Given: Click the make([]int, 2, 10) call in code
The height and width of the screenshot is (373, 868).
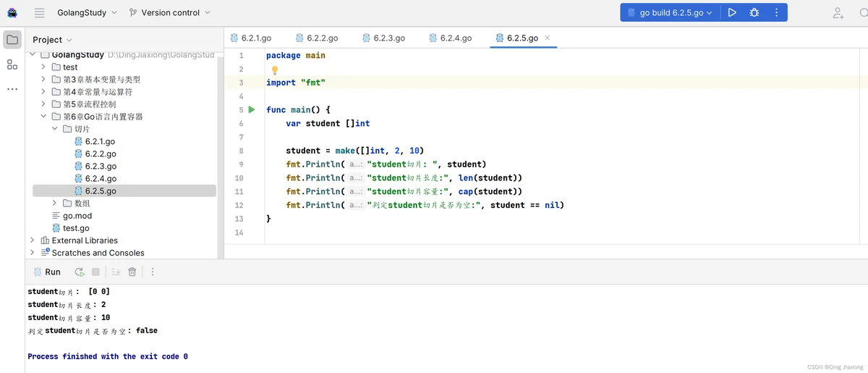Looking at the screenshot, I should click(x=380, y=151).
